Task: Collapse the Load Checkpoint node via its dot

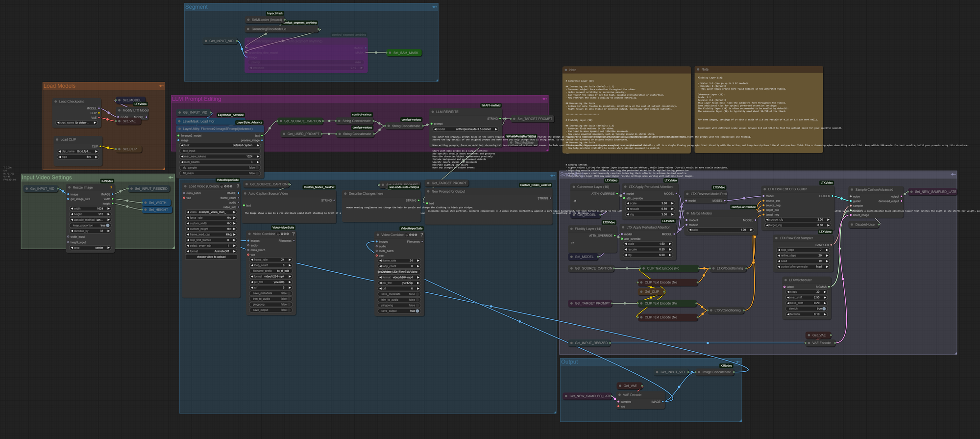Action: click(56, 102)
